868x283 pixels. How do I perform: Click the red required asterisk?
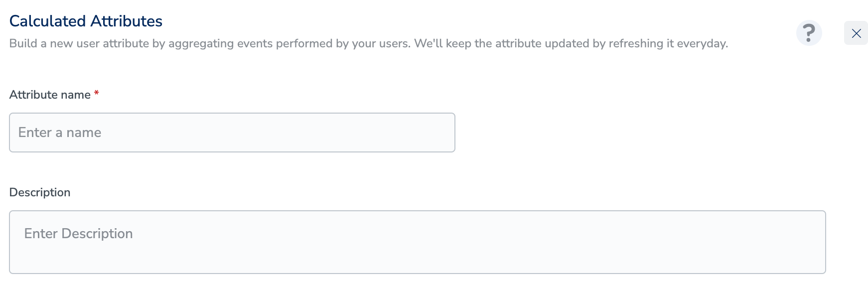pos(97,93)
